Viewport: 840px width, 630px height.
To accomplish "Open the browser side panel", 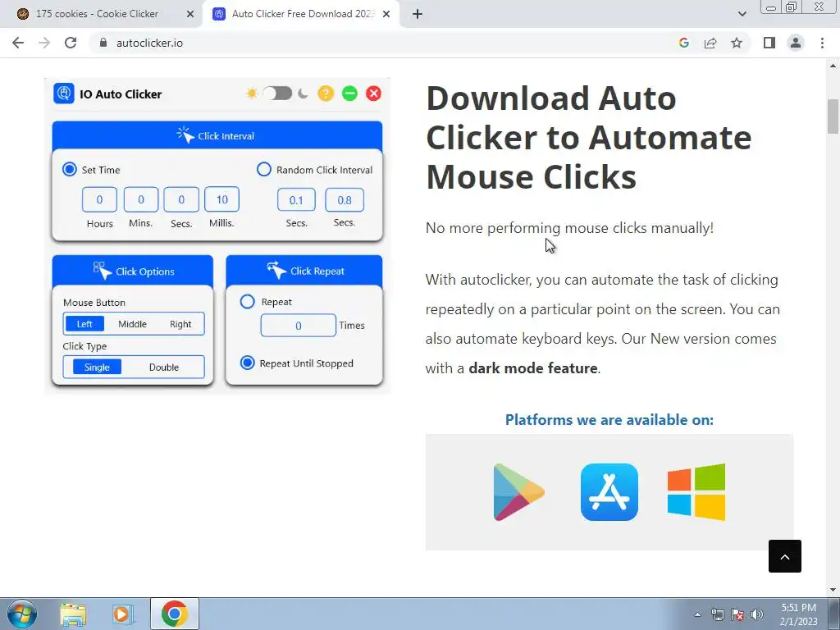I will [769, 43].
